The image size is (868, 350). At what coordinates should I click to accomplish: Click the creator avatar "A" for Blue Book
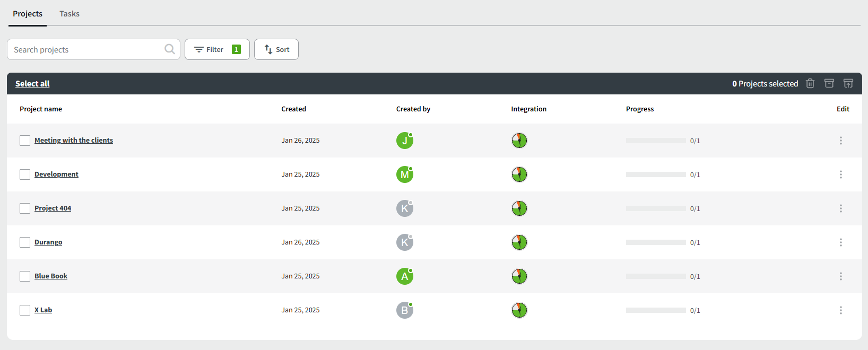[404, 276]
